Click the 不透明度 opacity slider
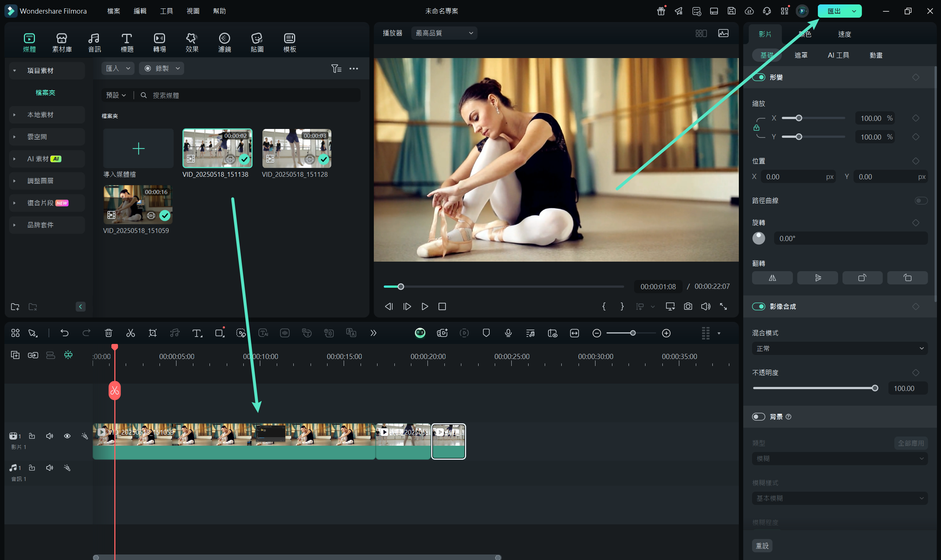Image resolution: width=941 pixels, height=560 pixels. [813, 388]
